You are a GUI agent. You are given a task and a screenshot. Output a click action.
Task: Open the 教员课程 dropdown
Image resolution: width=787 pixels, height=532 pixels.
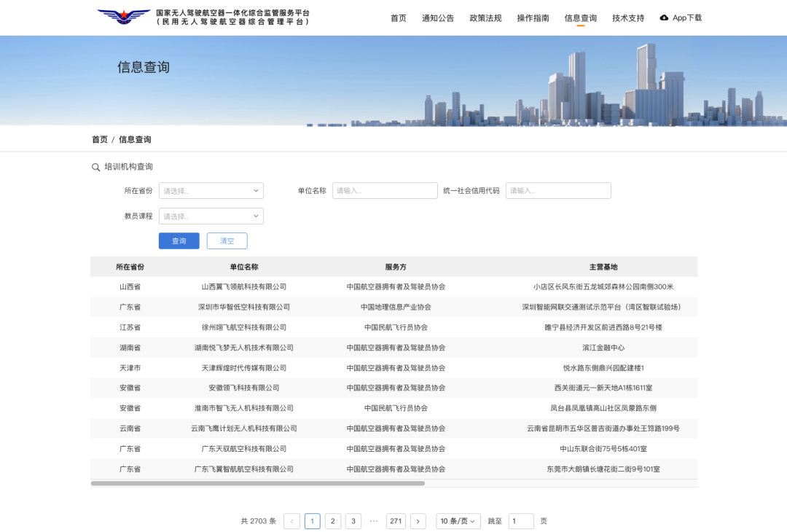pos(211,216)
